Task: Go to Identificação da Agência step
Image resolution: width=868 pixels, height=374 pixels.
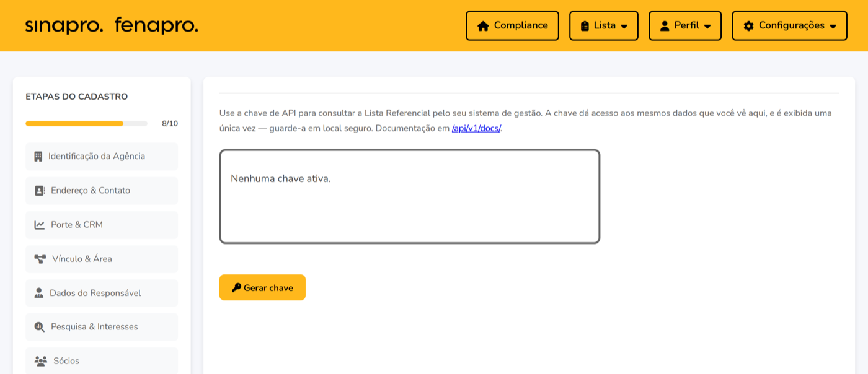Action: pos(102,157)
